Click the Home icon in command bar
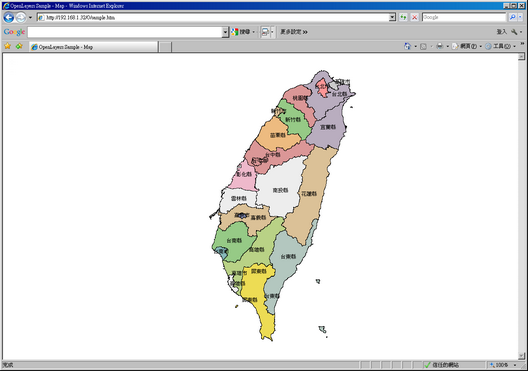The width and height of the screenshot is (528, 371). click(x=407, y=46)
